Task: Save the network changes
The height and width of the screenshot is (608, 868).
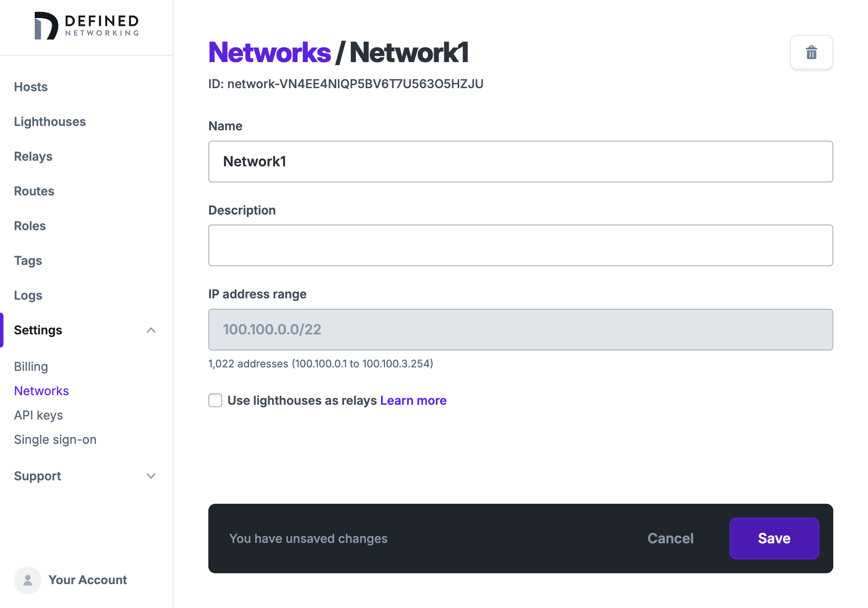Action: pyautogui.click(x=774, y=539)
